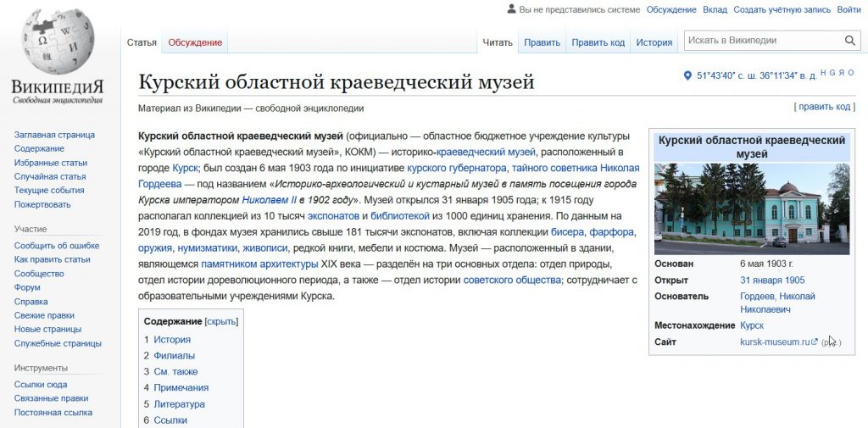Viewport: 868px width, 428px height.
Task: Open the Править код tab
Action: point(598,42)
